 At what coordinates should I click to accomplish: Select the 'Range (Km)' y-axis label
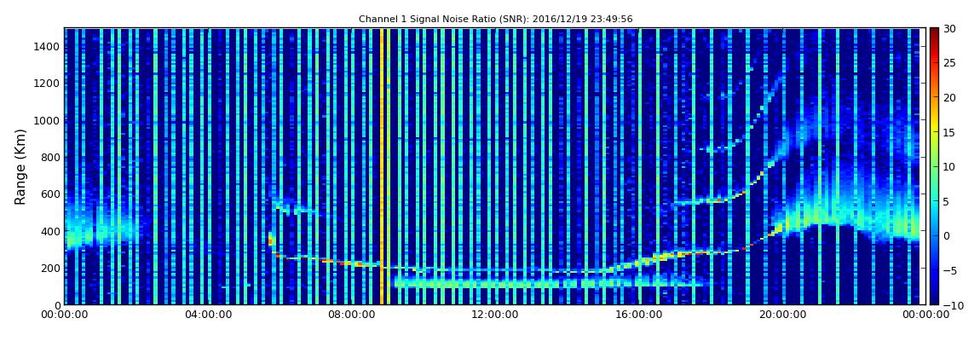click(x=20, y=167)
